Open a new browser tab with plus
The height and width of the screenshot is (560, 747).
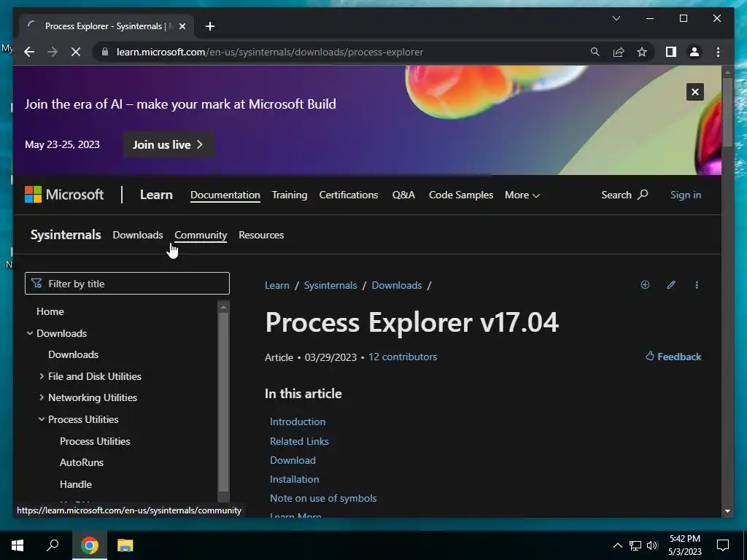click(x=210, y=26)
